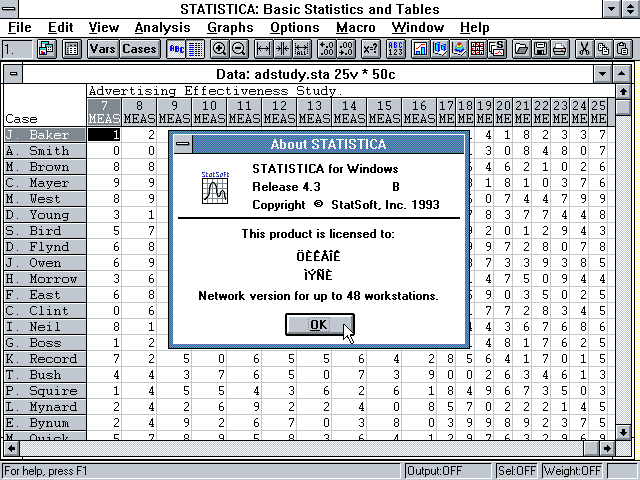Open the Edit menu

click(60, 27)
